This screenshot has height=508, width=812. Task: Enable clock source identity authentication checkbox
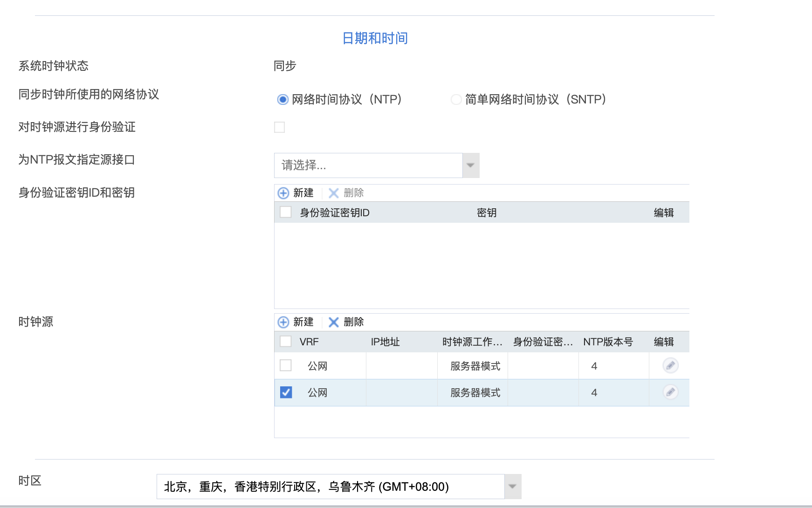(280, 127)
